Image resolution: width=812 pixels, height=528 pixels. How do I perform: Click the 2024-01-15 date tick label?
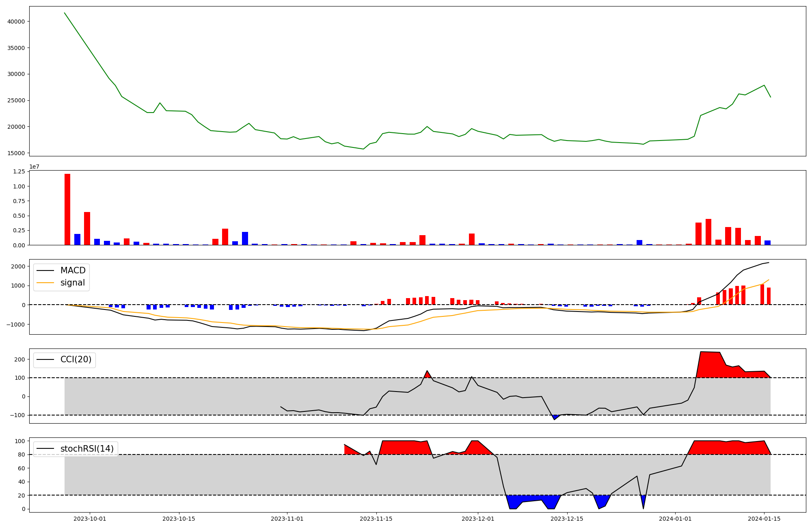point(764,519)
